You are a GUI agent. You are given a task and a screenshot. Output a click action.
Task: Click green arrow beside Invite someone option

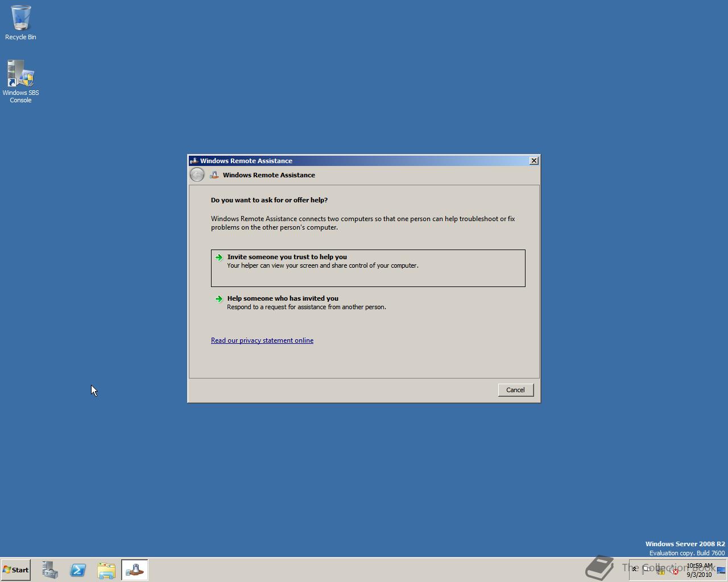(219, 257)
